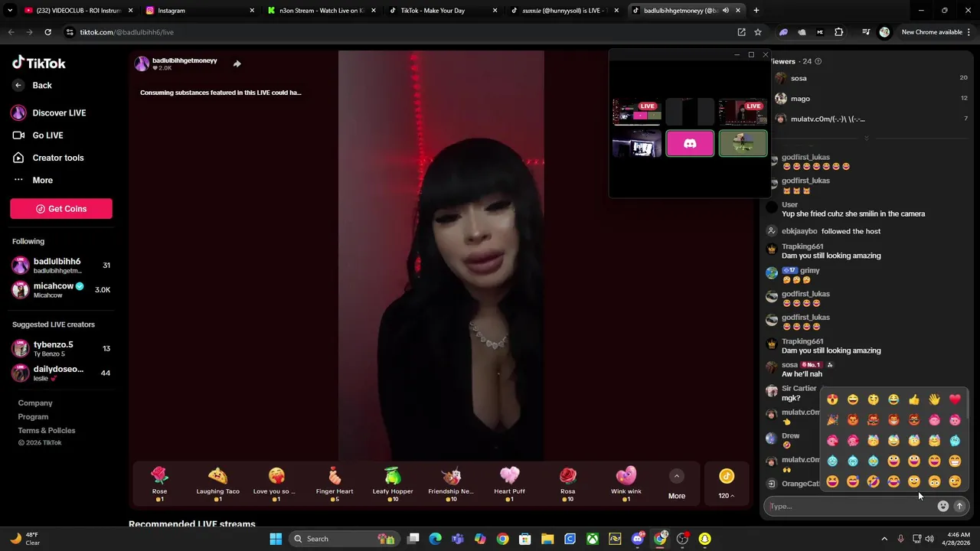Click the share arrow beside host name
This screenshot has width=980, height=551.
[x=237, y=64]
